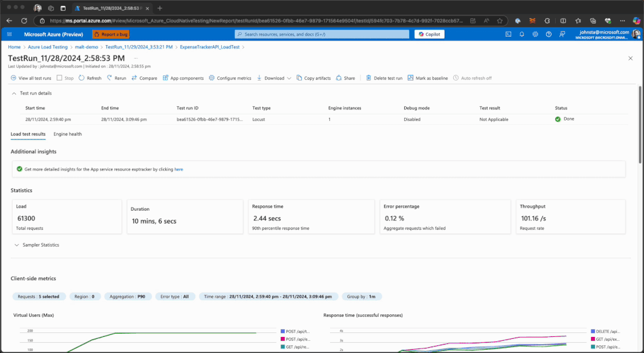Click the green Done status icon

coord(558,119)
